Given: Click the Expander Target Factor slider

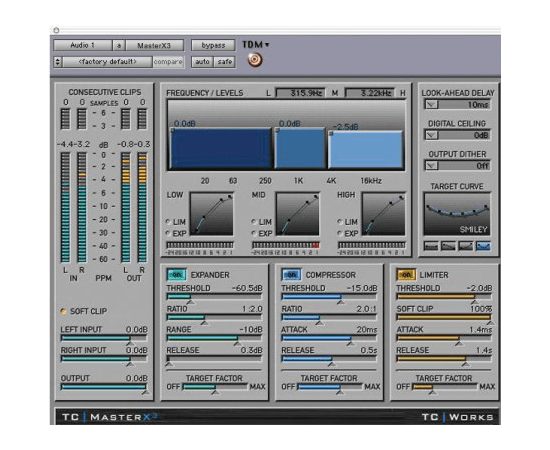Looking at the screenshot, I should [215, 387].
